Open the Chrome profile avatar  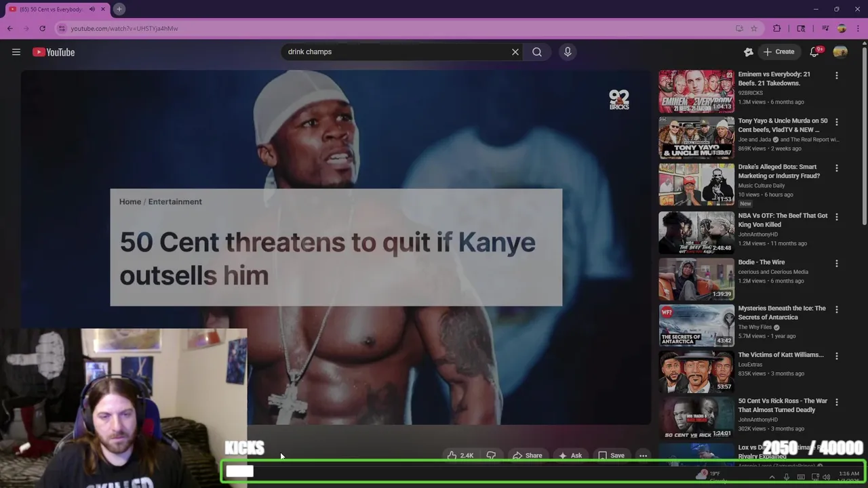tap(842, 28)
